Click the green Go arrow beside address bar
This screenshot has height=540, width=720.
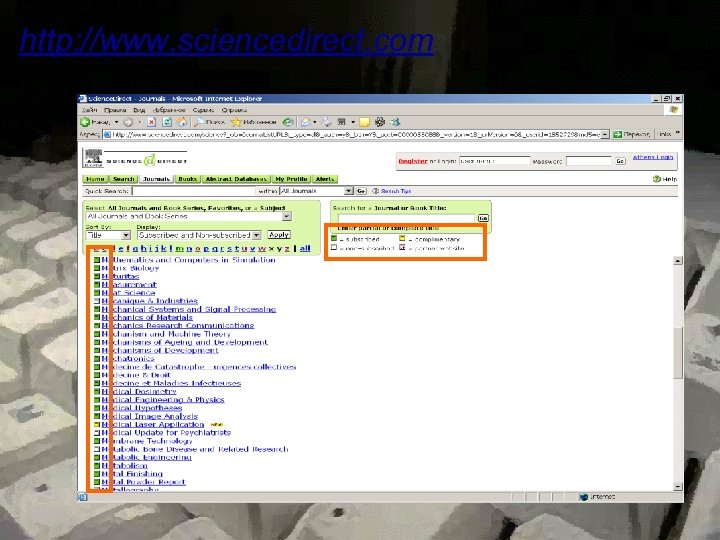(618, 135)
